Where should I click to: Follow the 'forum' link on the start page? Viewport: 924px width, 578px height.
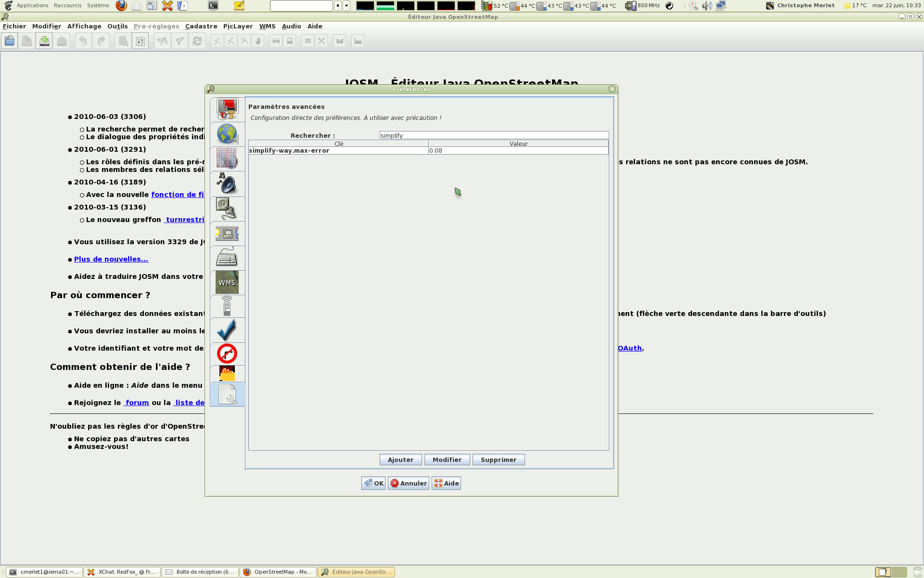coord(137,403)
